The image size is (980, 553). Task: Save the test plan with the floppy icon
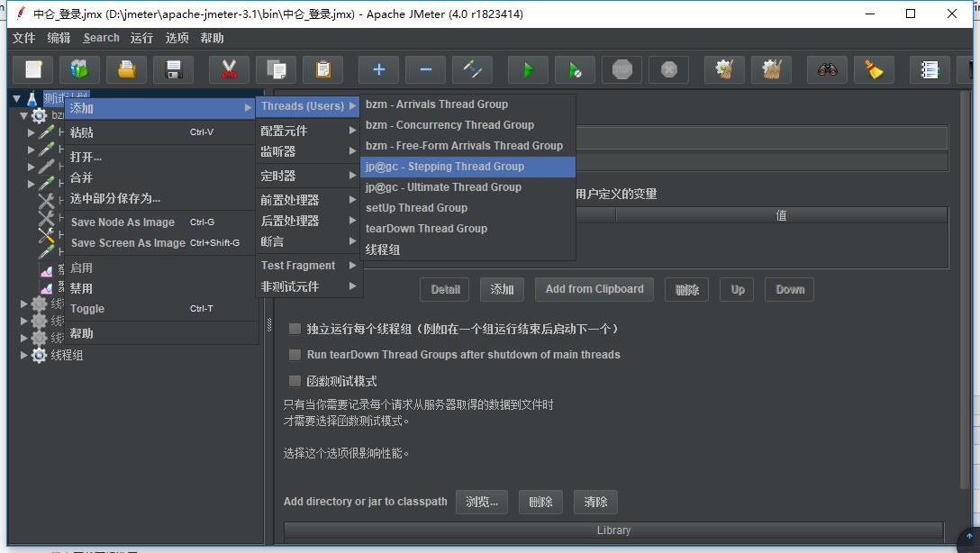click(x=173, y=69)
